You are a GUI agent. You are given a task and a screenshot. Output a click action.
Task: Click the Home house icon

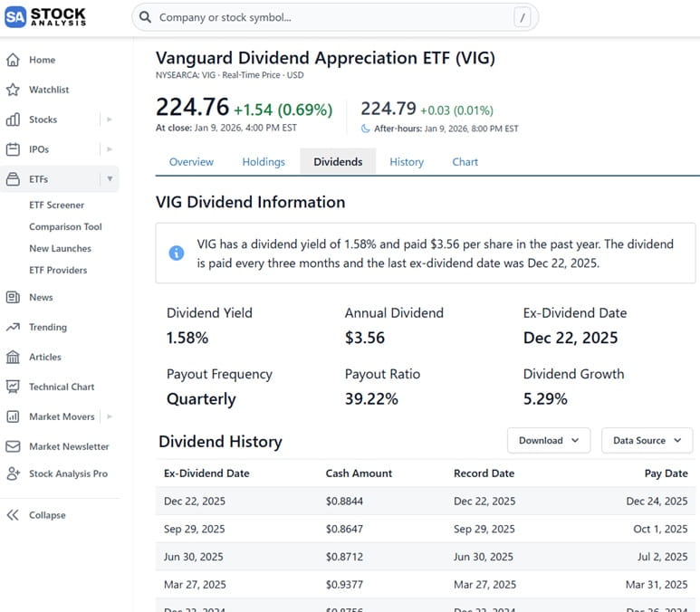point(13,60)
